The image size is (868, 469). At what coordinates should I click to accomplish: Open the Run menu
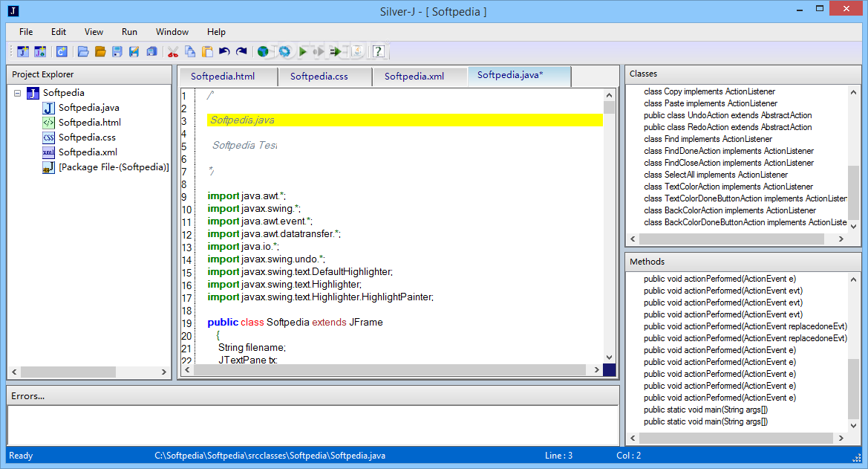129,32
